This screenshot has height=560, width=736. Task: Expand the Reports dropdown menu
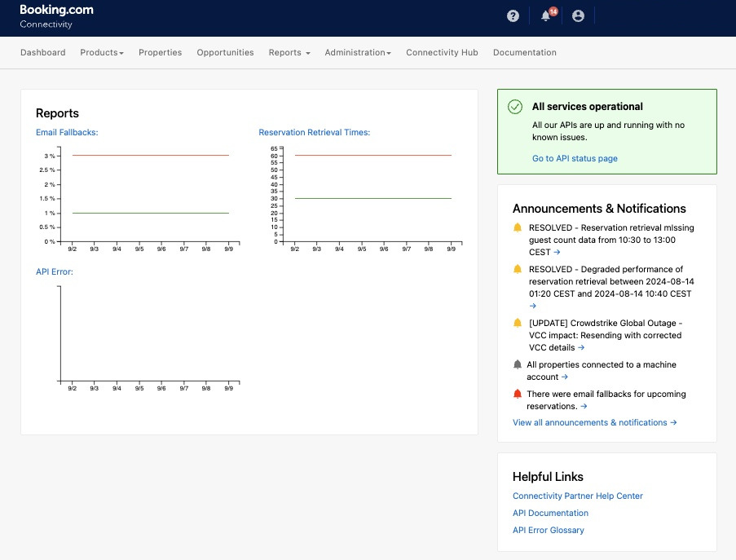pyautogui.click(x=289, y=53)
